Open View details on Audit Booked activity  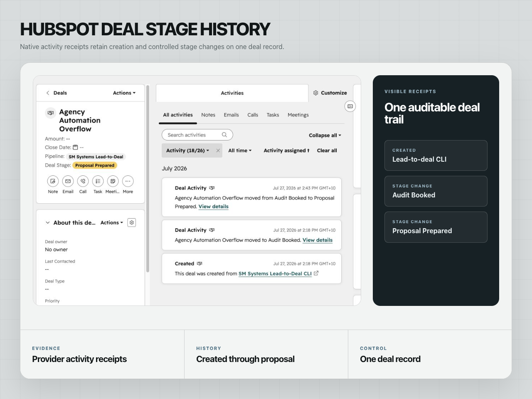tap(318, 240)
